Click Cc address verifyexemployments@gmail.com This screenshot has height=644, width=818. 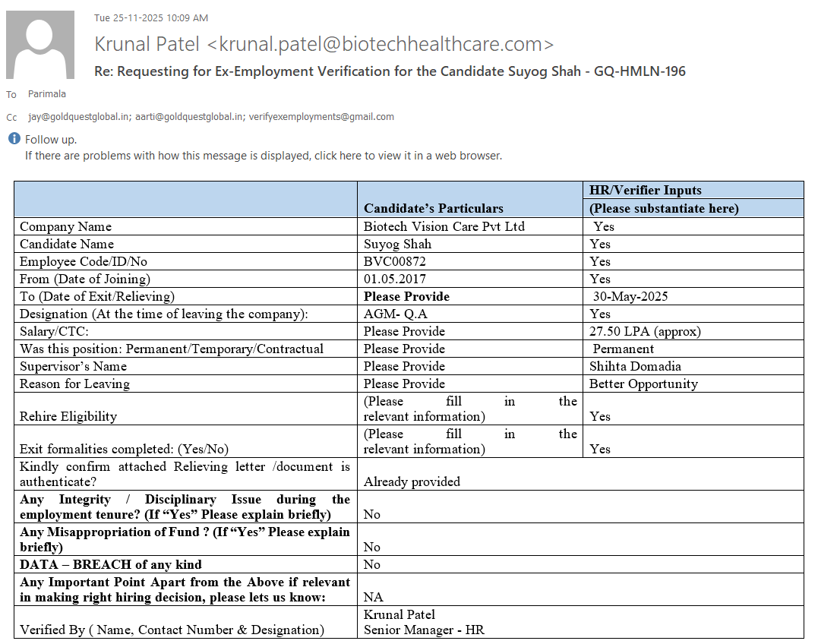(321, 117)
